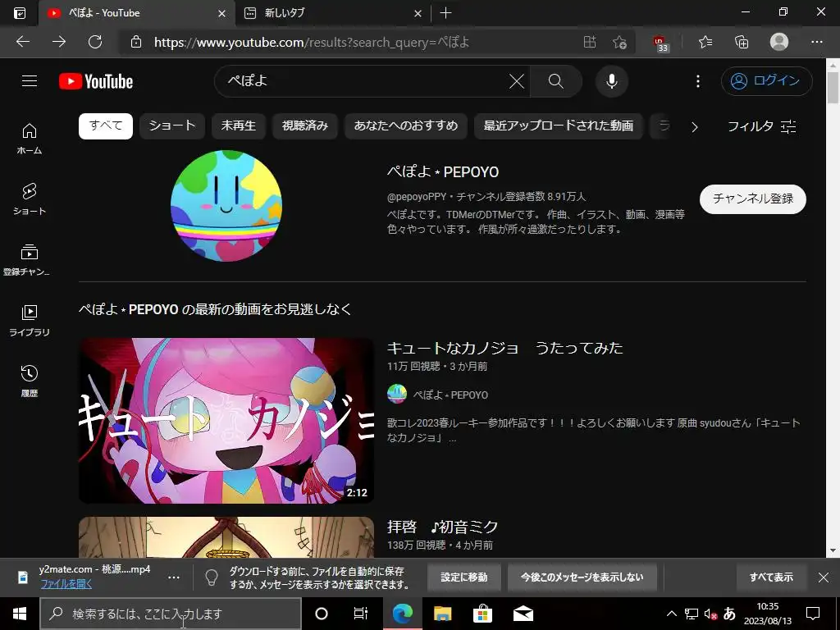Click the チャンネル登録 subscribe button

(x=753, y=199)
